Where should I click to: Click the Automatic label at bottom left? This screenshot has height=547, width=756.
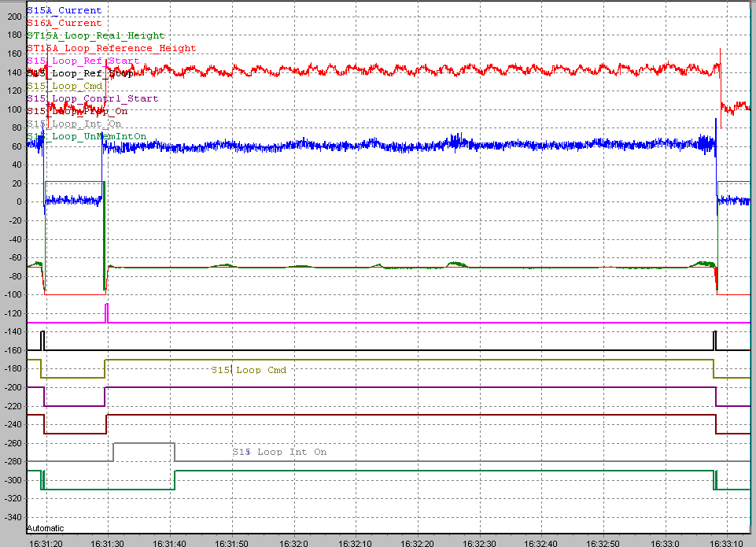[x=45, y=528]
